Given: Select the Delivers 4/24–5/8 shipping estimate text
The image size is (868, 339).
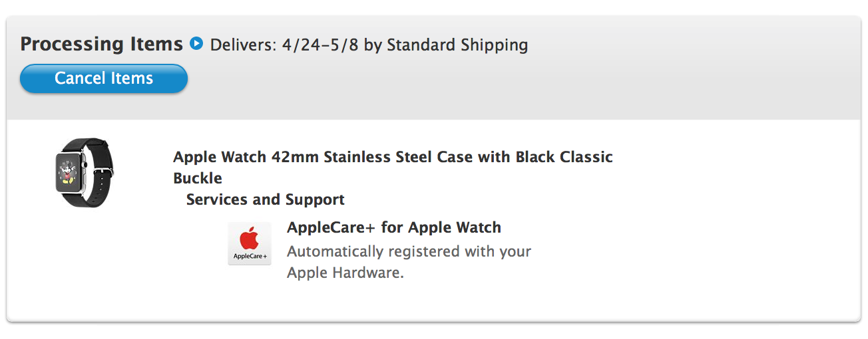Looking at the screenshot, I should [x=286, y=45].
